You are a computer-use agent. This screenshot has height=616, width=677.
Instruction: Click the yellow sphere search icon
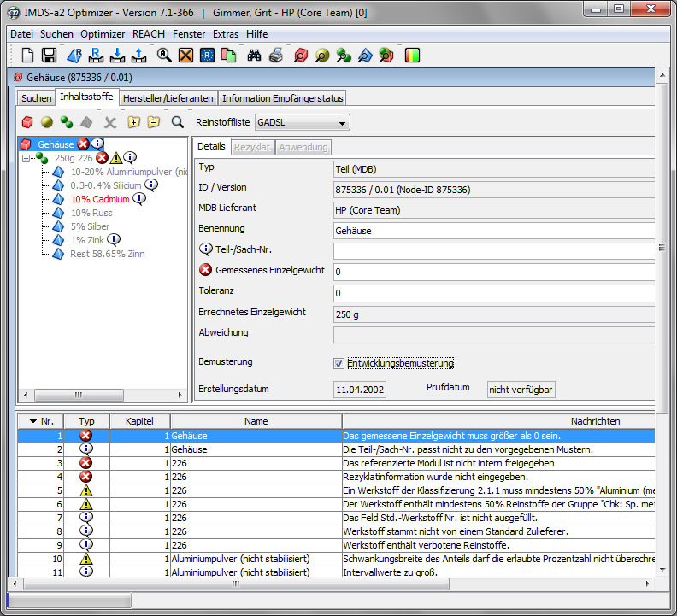[x=322, y=56]
